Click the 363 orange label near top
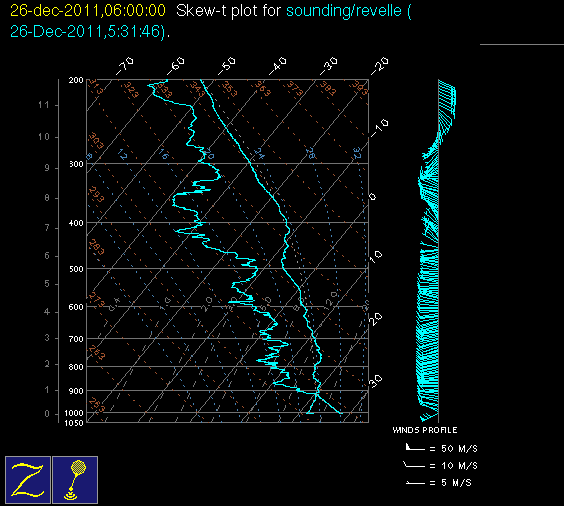564x506 pixels. click(263, 89)
